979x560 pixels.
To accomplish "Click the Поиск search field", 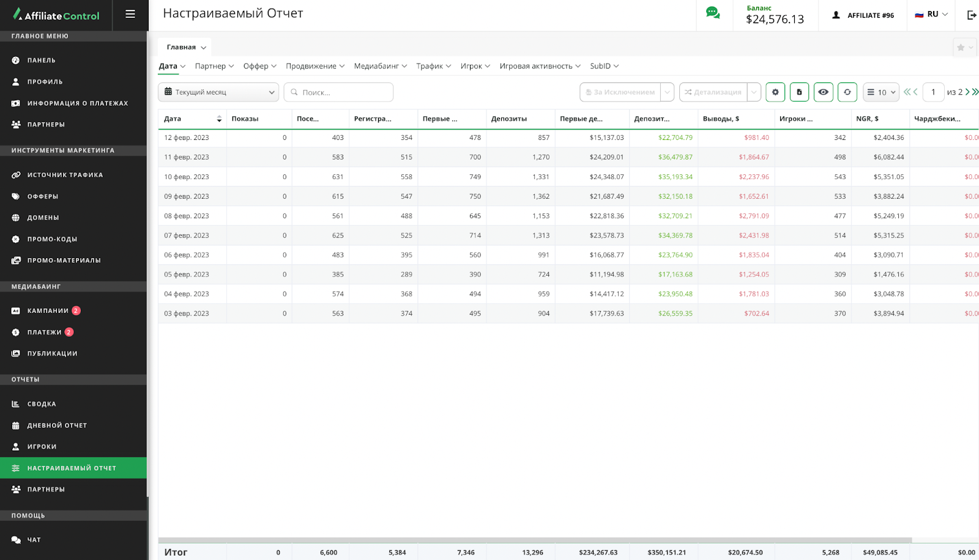I will click(x=338, y=92).
